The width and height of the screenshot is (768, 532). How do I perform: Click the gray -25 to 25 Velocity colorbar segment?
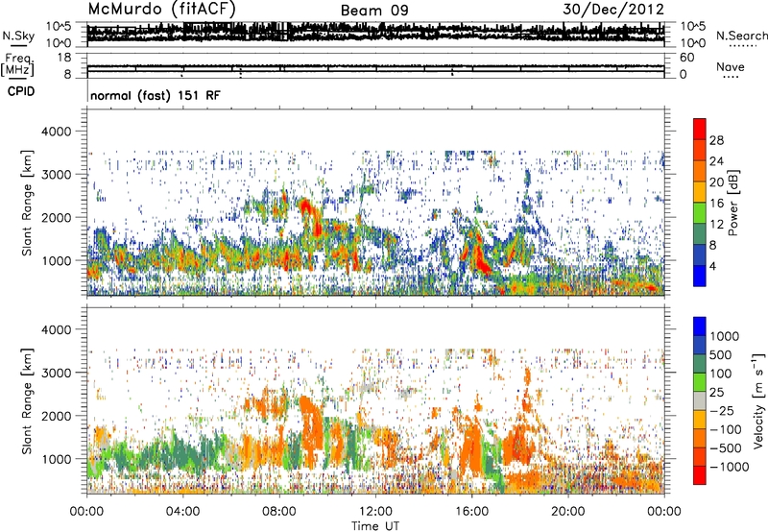[x=700, y=401]
